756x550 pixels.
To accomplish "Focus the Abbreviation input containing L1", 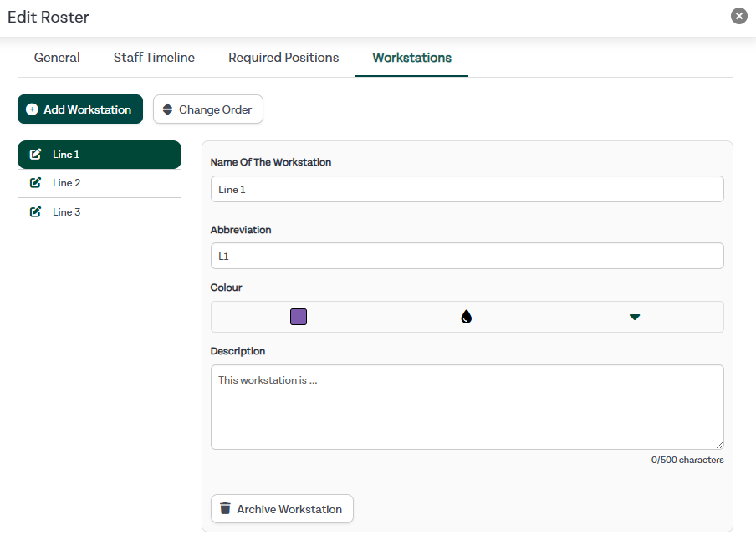I will click(x=467, y=256).
